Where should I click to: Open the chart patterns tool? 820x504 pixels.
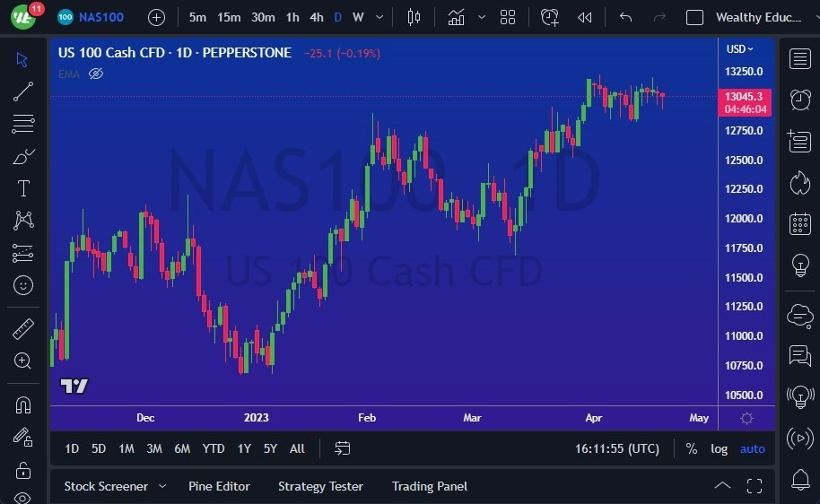[x=23, y=220]
